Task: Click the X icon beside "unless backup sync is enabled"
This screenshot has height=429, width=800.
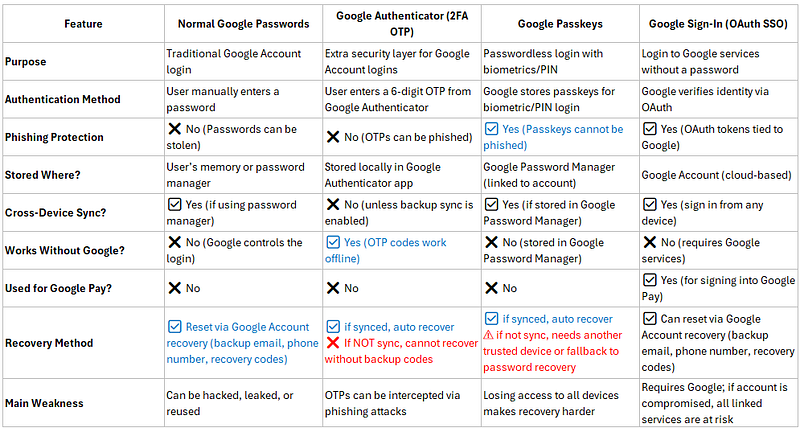Action: tap(333, 205)
